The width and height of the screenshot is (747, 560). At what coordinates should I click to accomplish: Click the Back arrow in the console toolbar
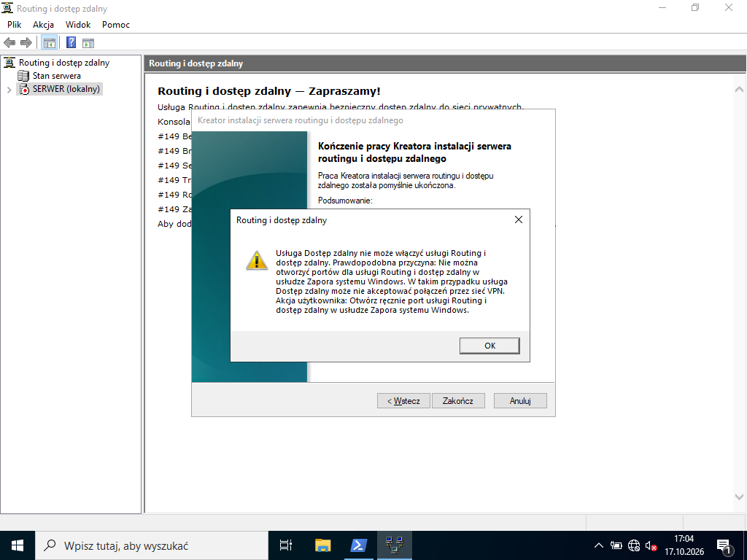(x=9, y=43)
